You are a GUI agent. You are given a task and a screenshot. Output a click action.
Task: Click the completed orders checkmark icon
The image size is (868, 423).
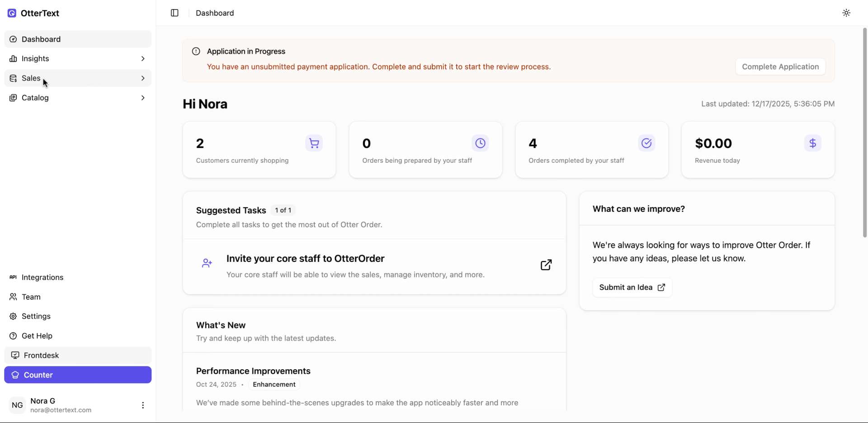pyautogui.click(x=646, y=143)
